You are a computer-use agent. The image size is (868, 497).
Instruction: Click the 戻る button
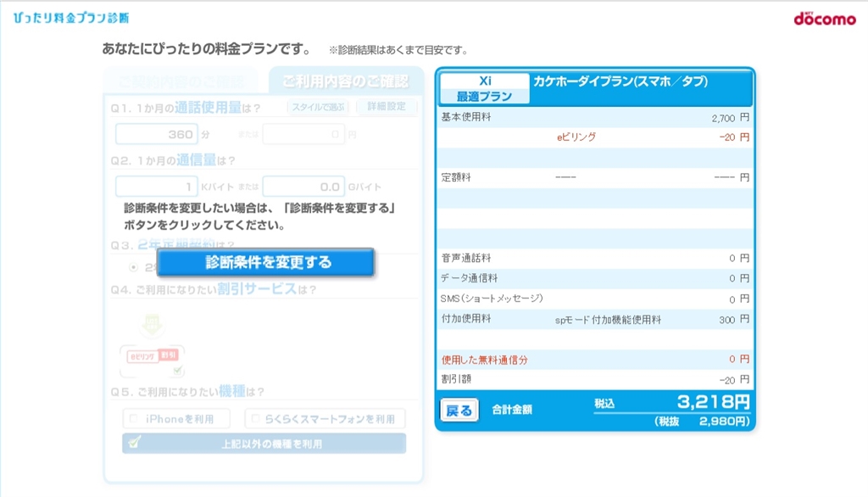[x=459, y=410]
